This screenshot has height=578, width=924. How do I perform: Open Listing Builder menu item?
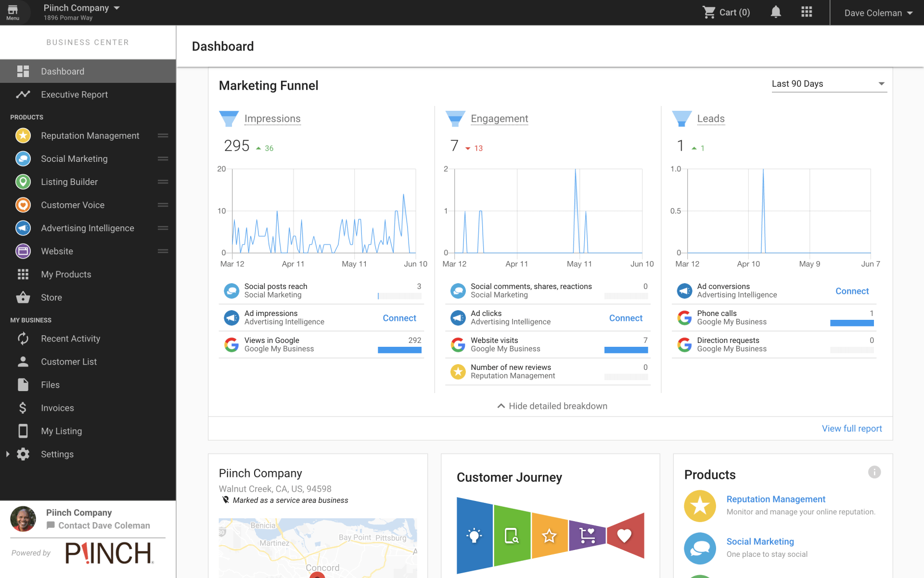88,182
